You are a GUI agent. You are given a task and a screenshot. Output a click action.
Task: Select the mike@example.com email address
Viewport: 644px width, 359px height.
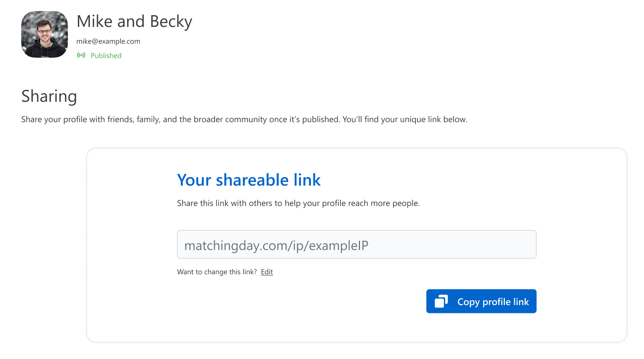[108, 41]
